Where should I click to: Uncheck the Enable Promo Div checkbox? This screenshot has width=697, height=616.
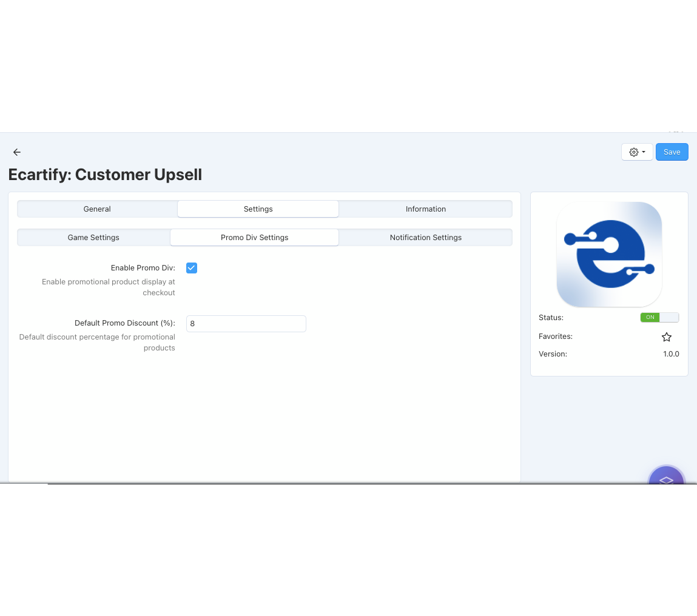tap(192, 268)
